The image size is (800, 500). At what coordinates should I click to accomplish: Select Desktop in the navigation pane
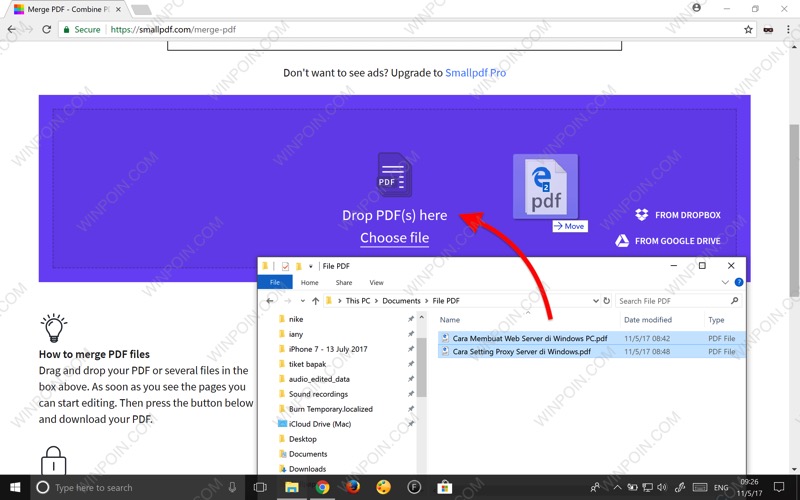pyautogui.click(x=302, y=439)
